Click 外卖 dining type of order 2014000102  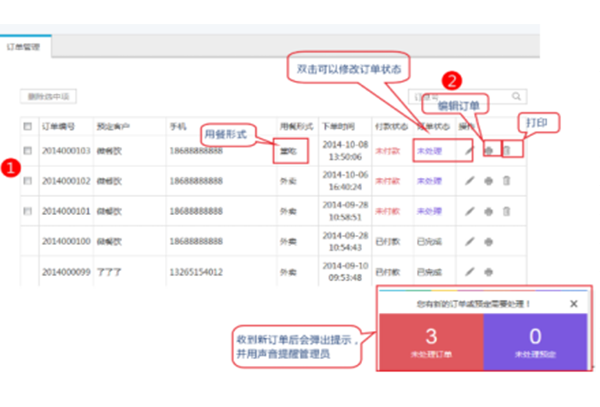tap(288, 181)
